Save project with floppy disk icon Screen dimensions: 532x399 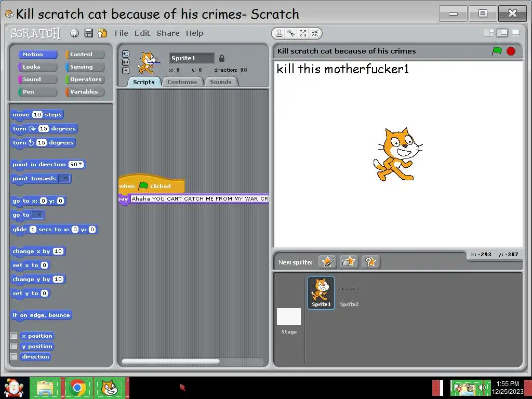point(88,33)
